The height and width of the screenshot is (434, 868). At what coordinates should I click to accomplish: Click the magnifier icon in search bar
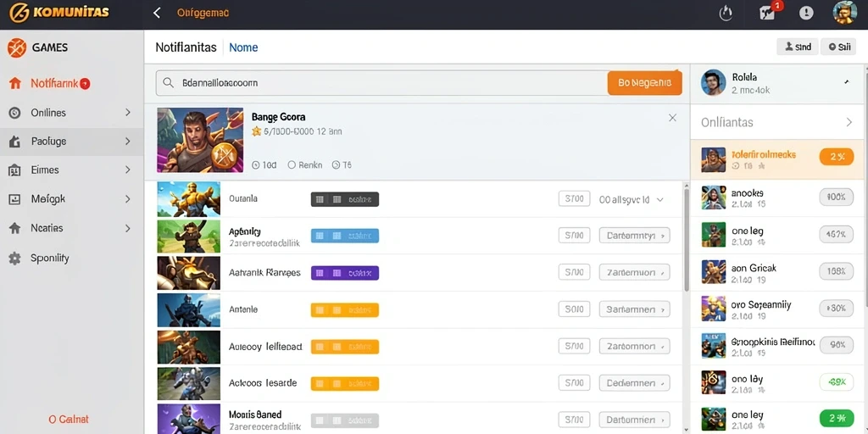(x=169, y=84)
